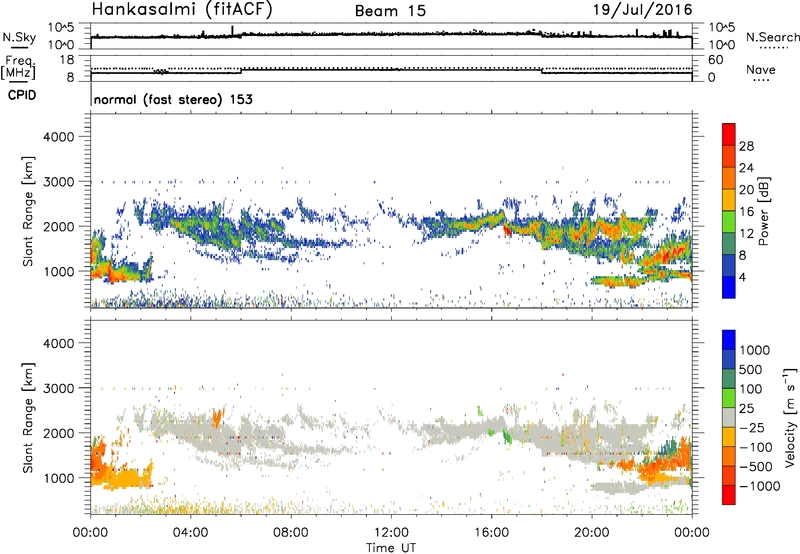Click the Power [dB] axis label

764,211
